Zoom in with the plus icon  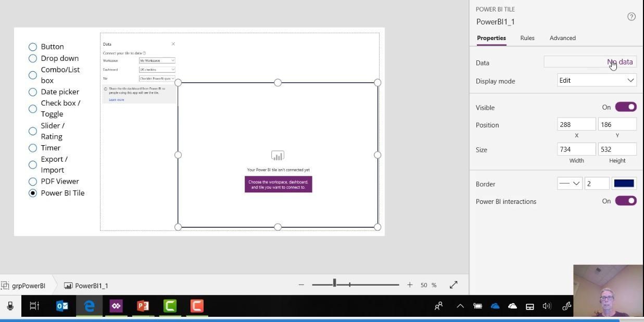[x=410, y=285]
